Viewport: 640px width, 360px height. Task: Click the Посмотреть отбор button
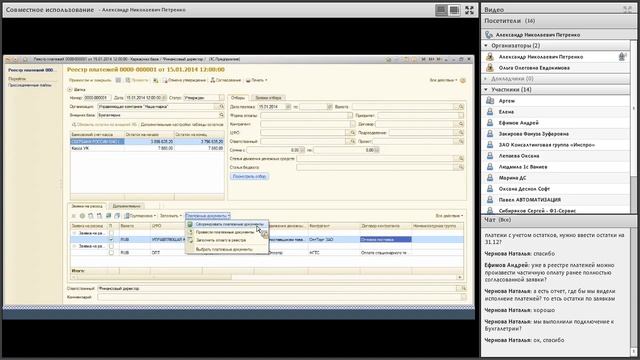249,176
